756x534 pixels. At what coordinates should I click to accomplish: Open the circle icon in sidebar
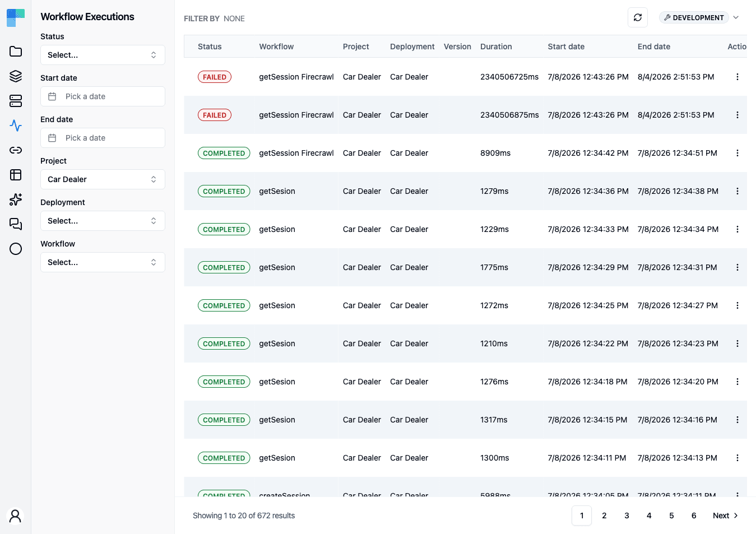coord(16,249)
